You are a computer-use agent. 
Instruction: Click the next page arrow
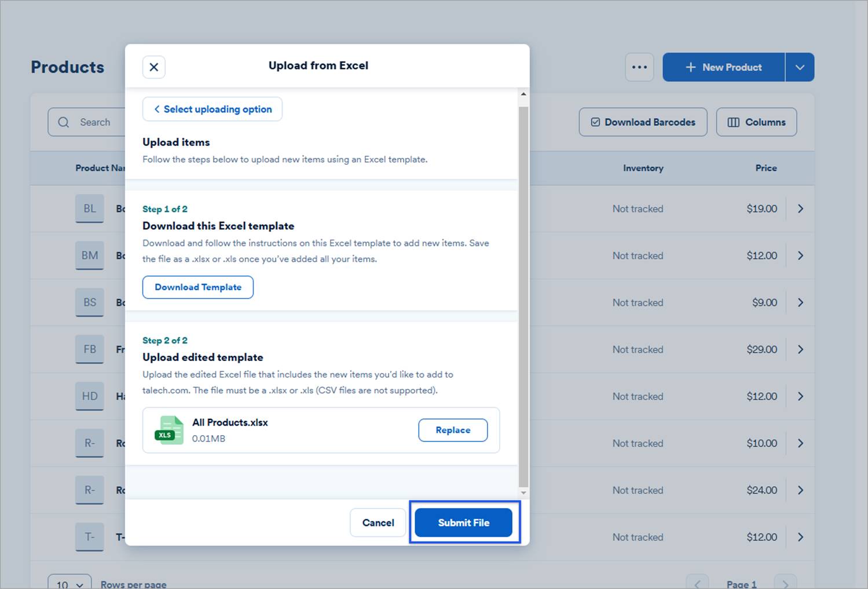pyautogui.click(x=786, y=583)
